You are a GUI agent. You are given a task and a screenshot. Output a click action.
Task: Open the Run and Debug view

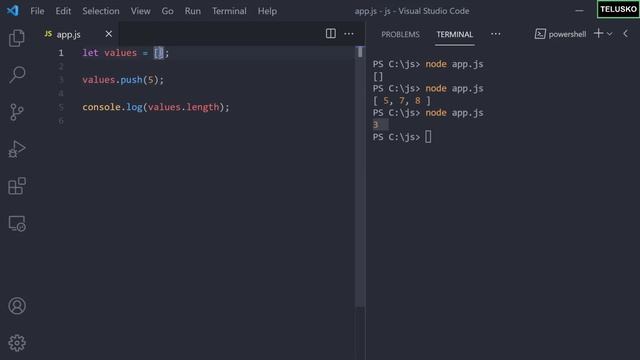coord(17,149)
